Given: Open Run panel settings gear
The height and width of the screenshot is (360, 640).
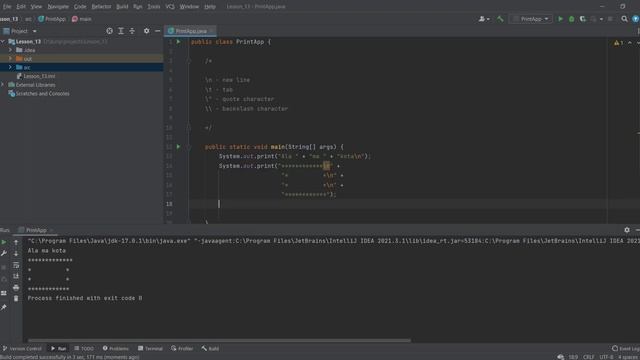Looking at the screenshot, I should tap(627, 230).
